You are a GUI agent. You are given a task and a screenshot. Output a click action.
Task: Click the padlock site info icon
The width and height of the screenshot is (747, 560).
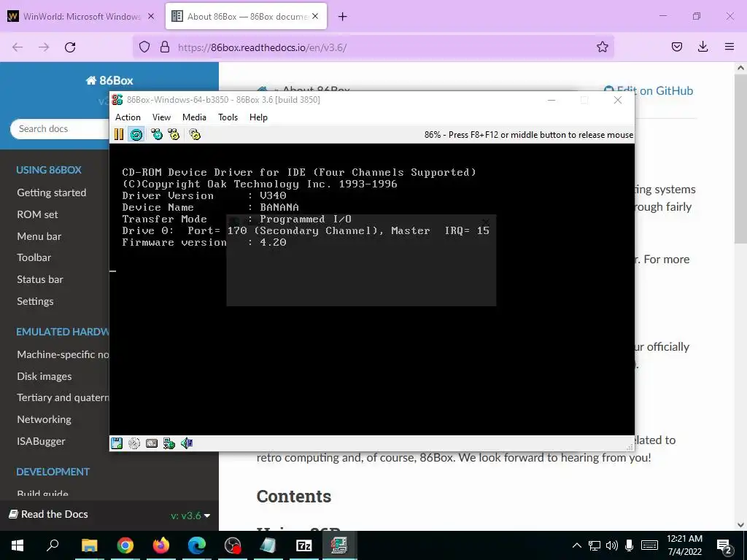(x=165, y=47)
